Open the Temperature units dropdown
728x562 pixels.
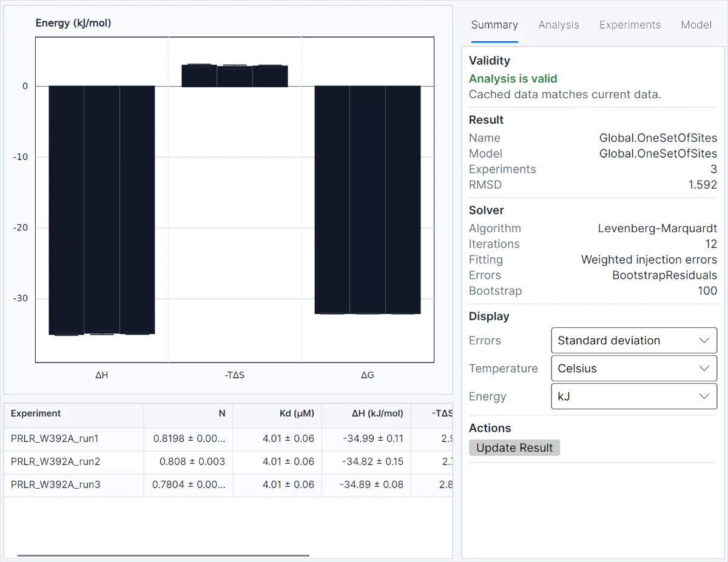pos(634,369)
